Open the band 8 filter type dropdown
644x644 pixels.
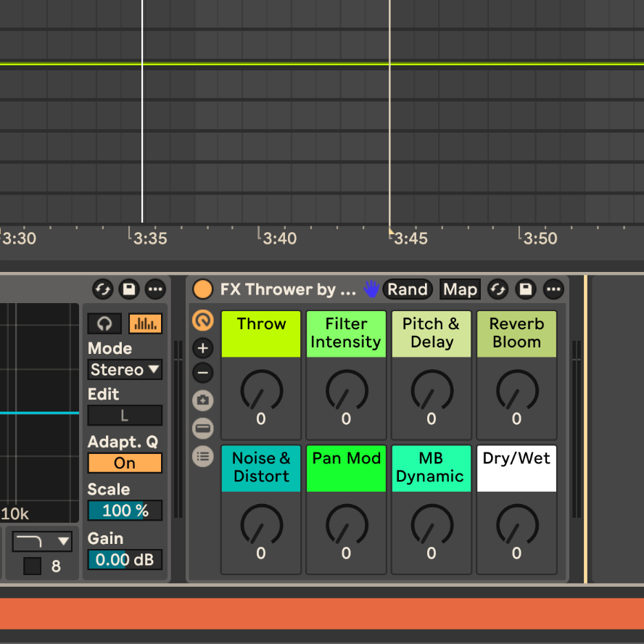tap(43, 540)
